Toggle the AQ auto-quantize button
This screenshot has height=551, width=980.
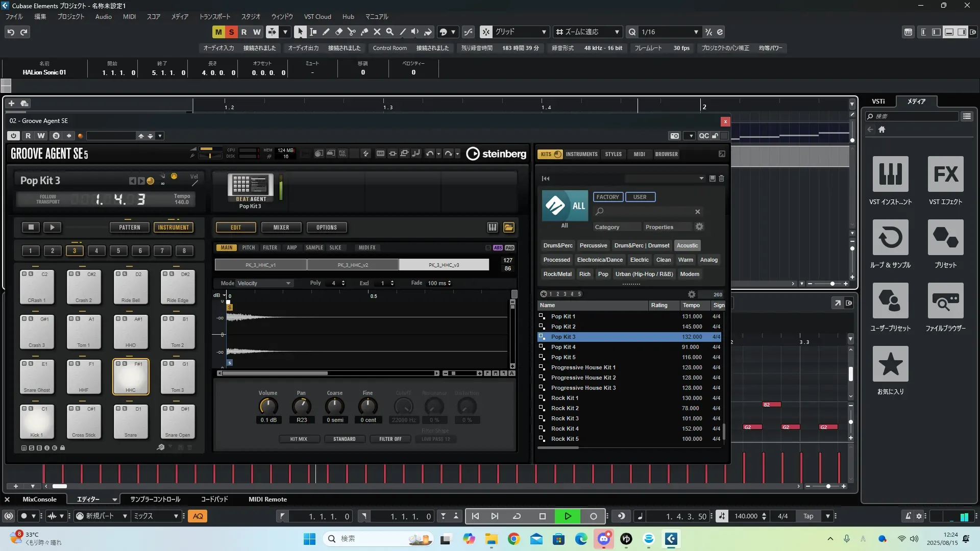pos(198,516)
